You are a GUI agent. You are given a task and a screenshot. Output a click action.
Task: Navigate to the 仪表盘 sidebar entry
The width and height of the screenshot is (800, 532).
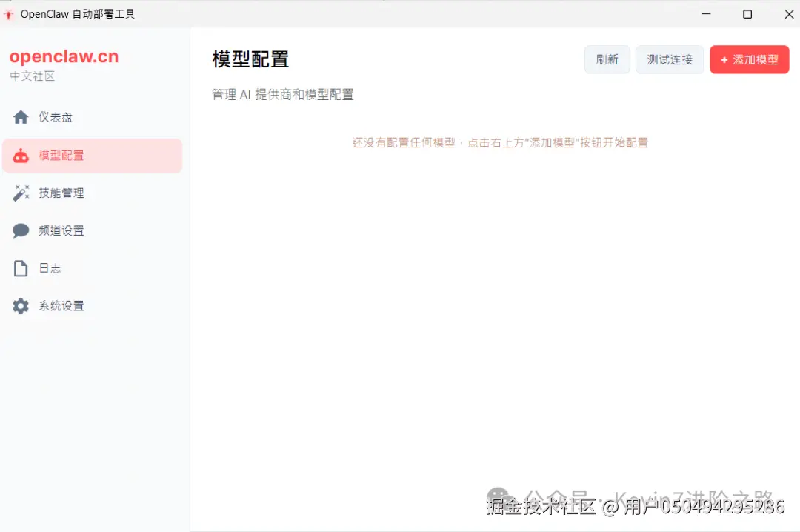(x=61, y=117)
